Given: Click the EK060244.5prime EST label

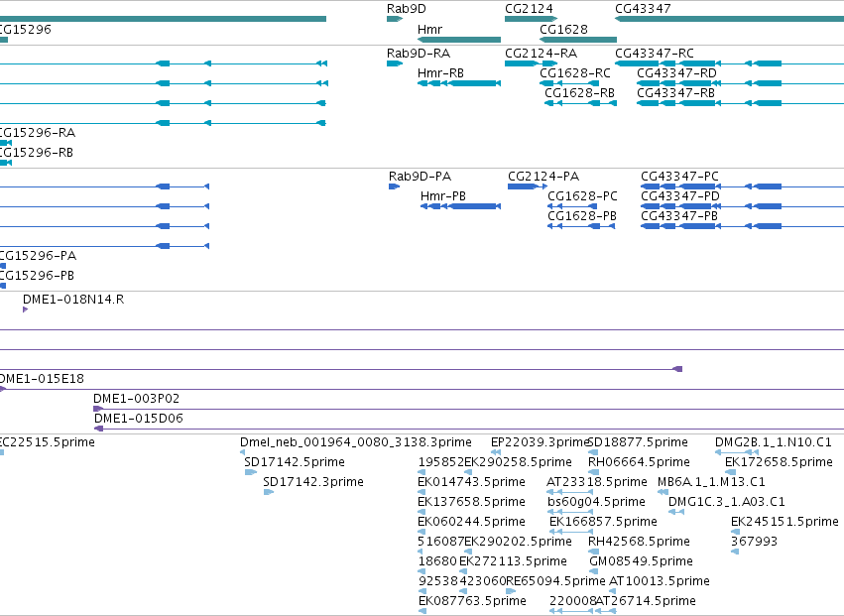Looking at the screenshot, I should pos(471,522).
